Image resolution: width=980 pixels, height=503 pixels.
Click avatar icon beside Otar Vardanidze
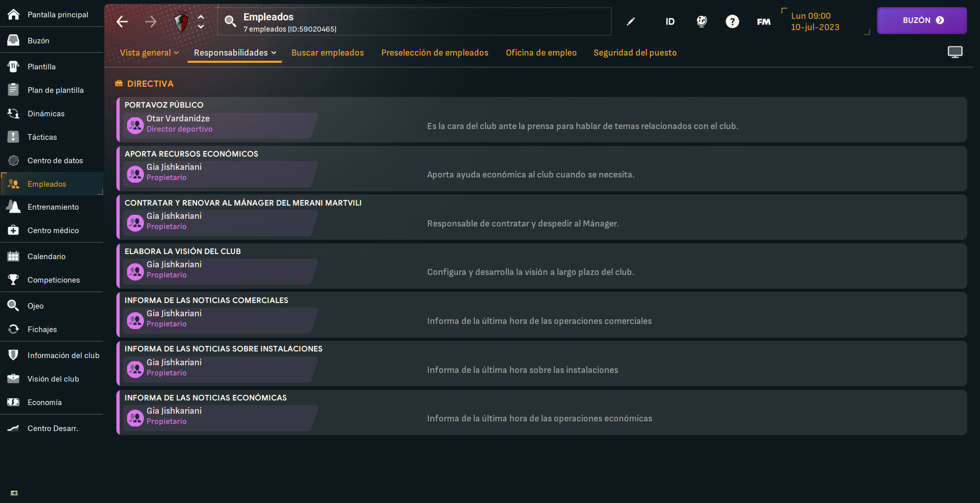pyautogui.click(x=135, y=125)
